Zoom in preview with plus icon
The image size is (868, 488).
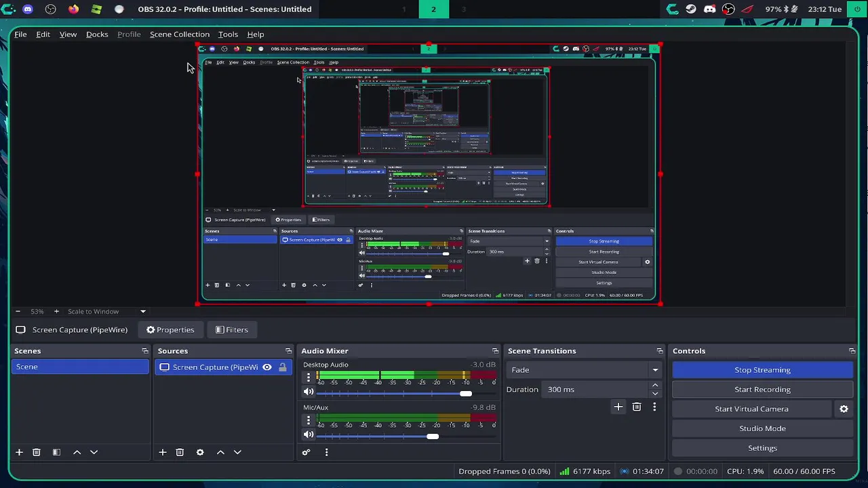tap(56, 311)
